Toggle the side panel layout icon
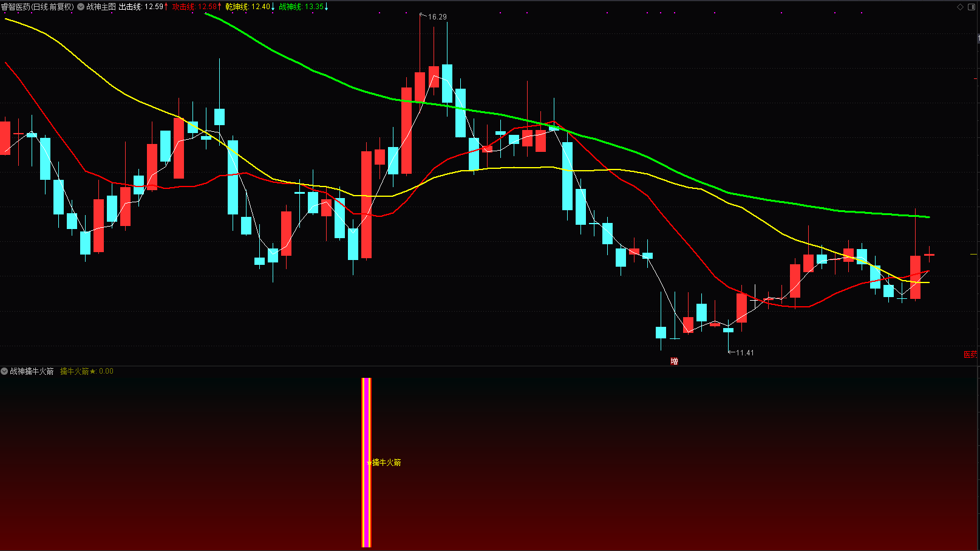Screen dimensions: 980x551 (x=971, y=7)
